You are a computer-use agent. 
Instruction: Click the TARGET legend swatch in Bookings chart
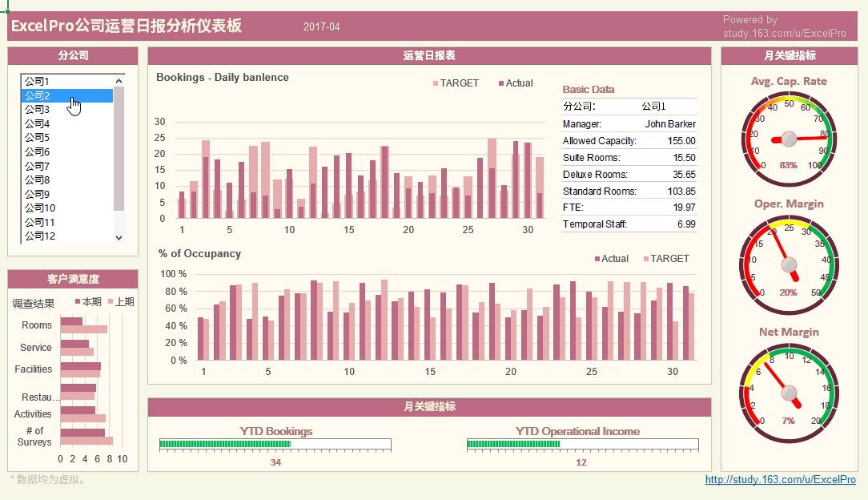[x=436, y=83]
